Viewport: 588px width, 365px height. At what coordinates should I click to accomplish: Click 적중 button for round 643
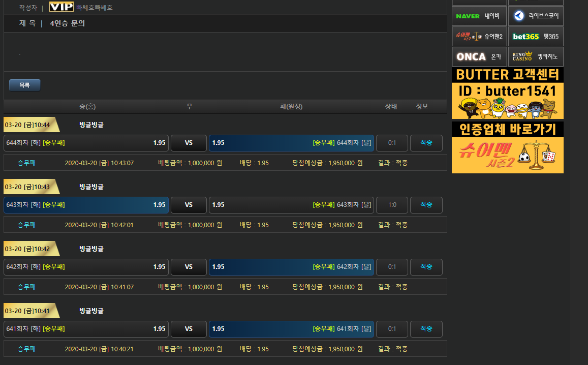[426, 205]
